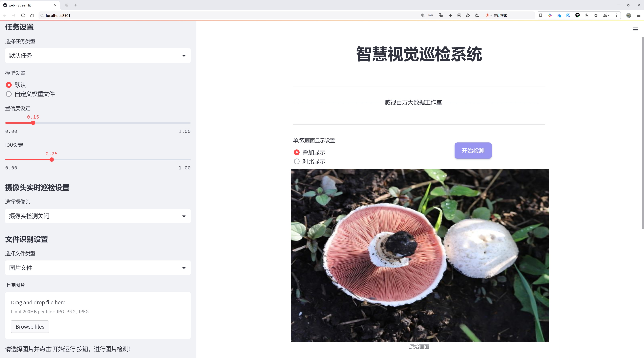Click the 开始检测 button
Image resolution: width=644 pixels, height=358 pixels.
click(x=473, y=150)
